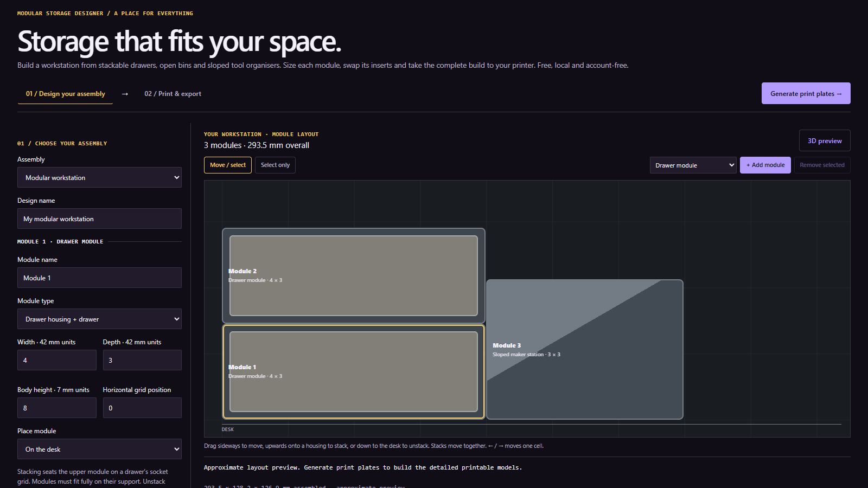868x488 pixels.
Task: Edit the Body height units field
Action: click(x=57, y=408)
